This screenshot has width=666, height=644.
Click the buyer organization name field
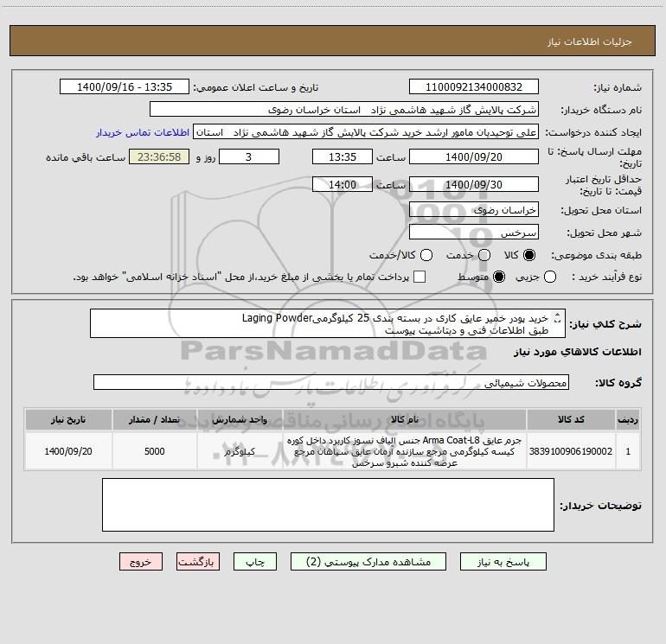(x=344, y=110)
